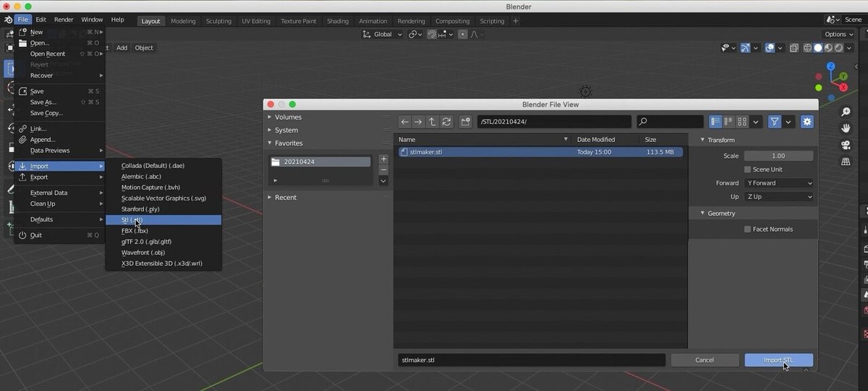Enable the Facet Normals checkbox

tap(747, 229)
